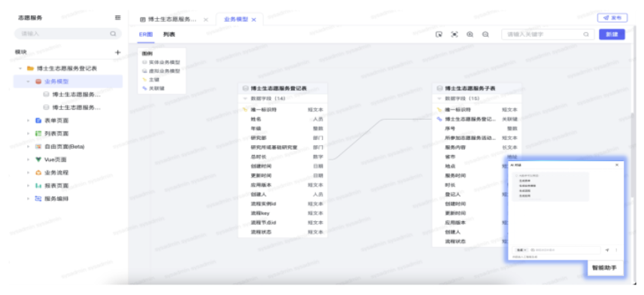Screen dimensions: 644x295
Task: Open second 博士生志愿服务… model under 业务模型
Action: (x=77, y=107)
